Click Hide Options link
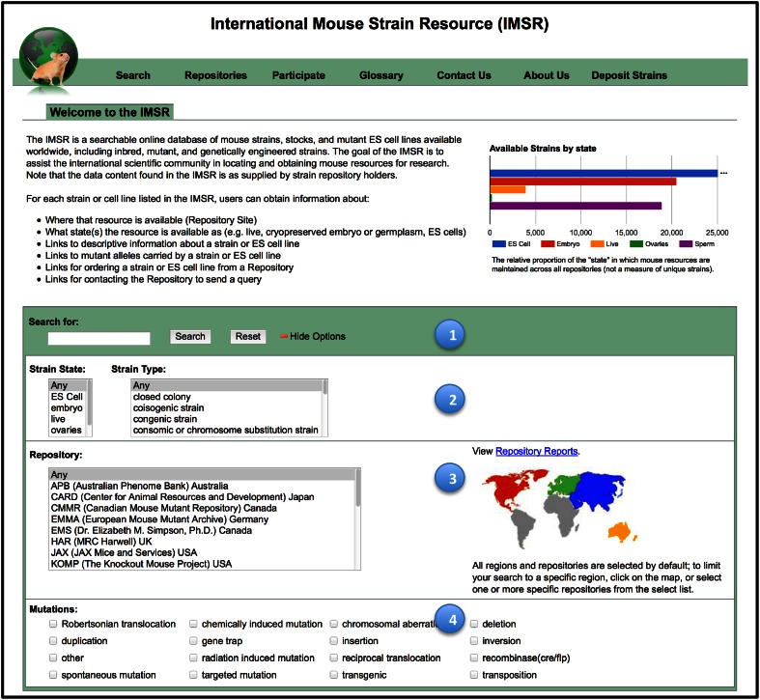 click(x=318, y=336)
